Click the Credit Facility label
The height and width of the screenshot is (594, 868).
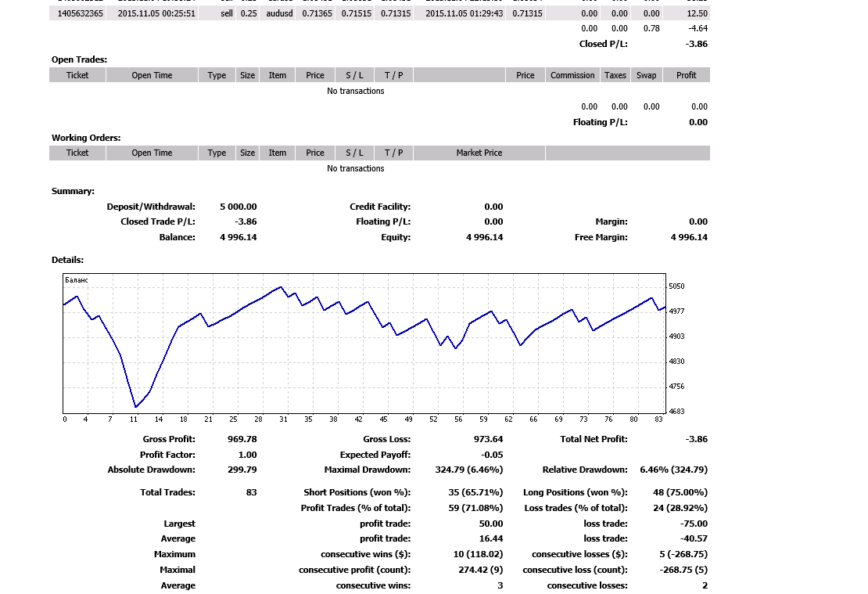(380, 207)
